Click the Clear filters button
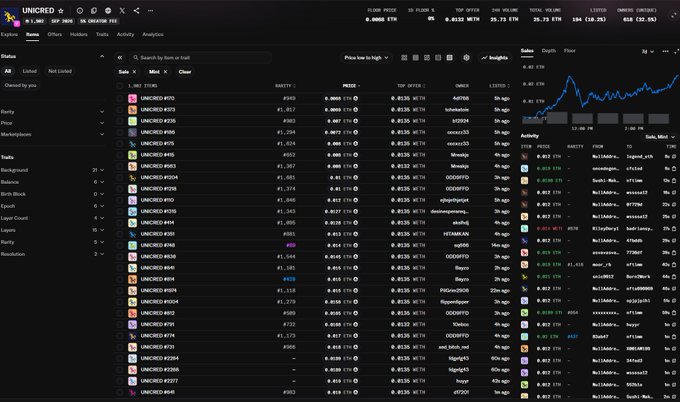Viewport: 680px width, 402px height. pos(185,72)
